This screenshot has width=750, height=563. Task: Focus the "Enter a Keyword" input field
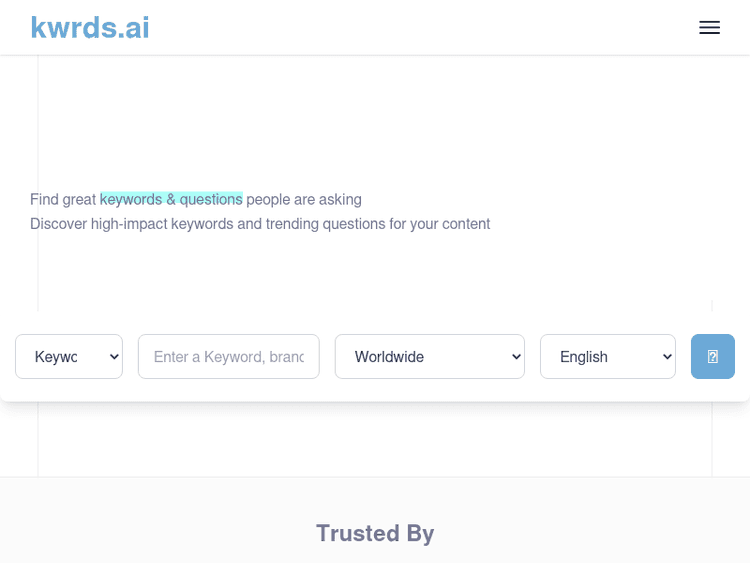[x=228, y=357]
